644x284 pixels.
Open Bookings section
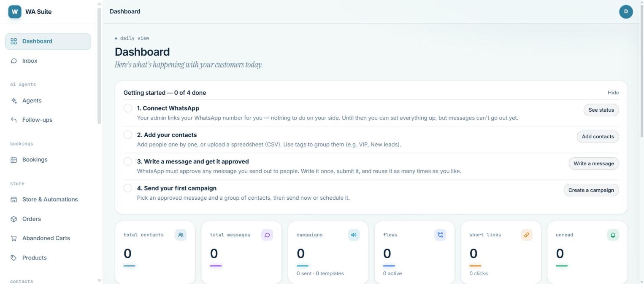48,160
